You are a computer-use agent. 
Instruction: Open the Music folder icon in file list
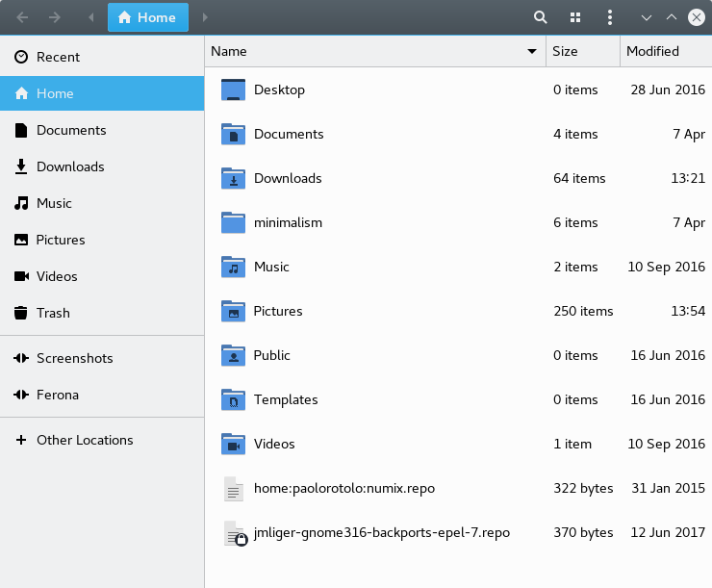[234, 267]
